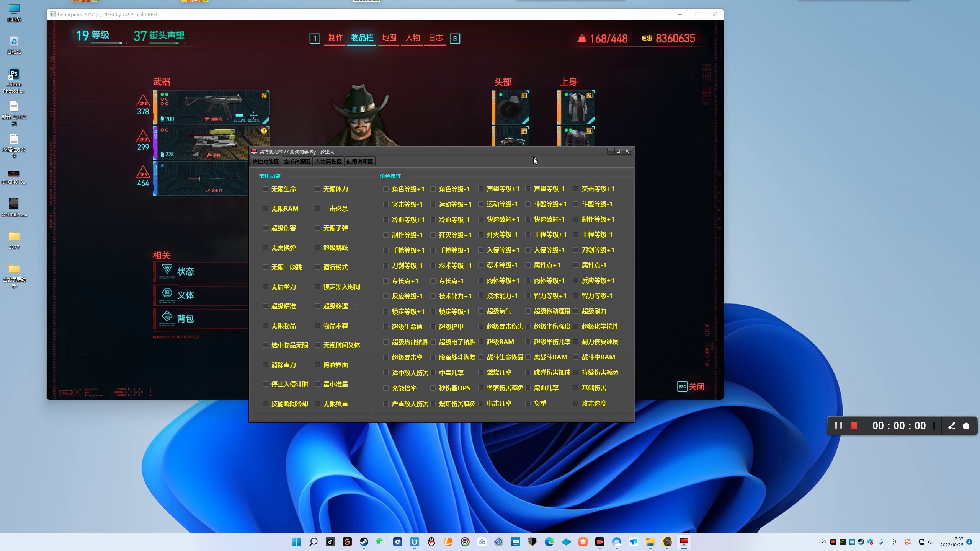Show hidden system tray icons chevron

(824, 542)
